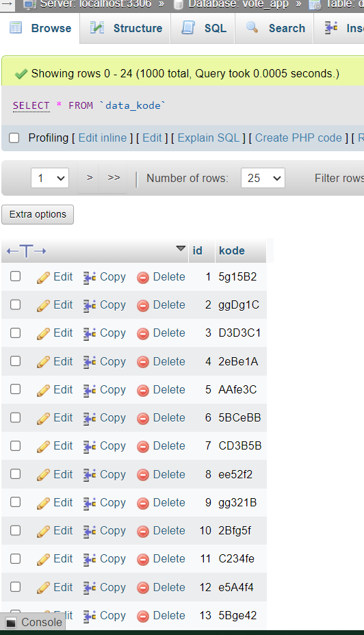
Task: Click the pencil Edit icon for row CD3B5B
Action: tap(43, 446)
